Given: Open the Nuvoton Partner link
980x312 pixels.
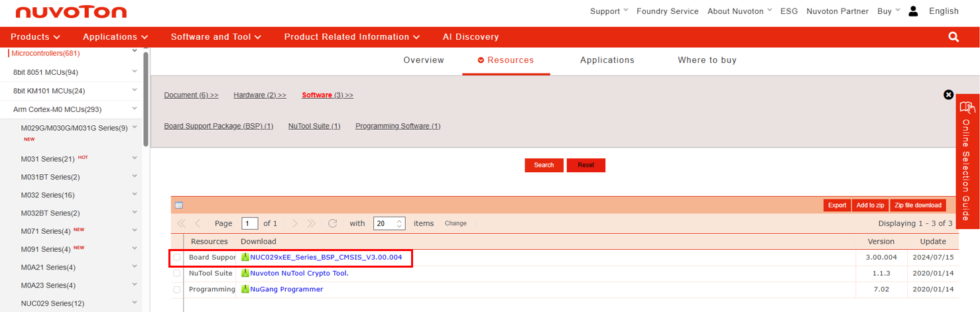Looking at the screenshot, I should point(837,11).
